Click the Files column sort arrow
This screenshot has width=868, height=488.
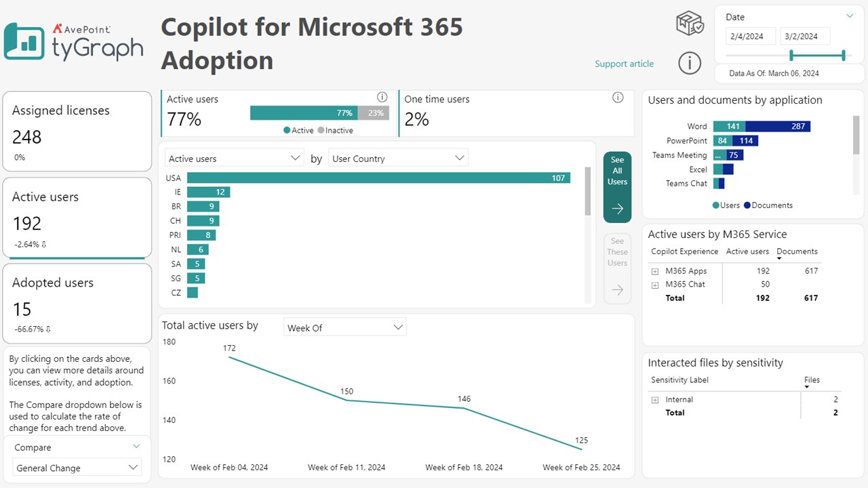tap(807, 387)
